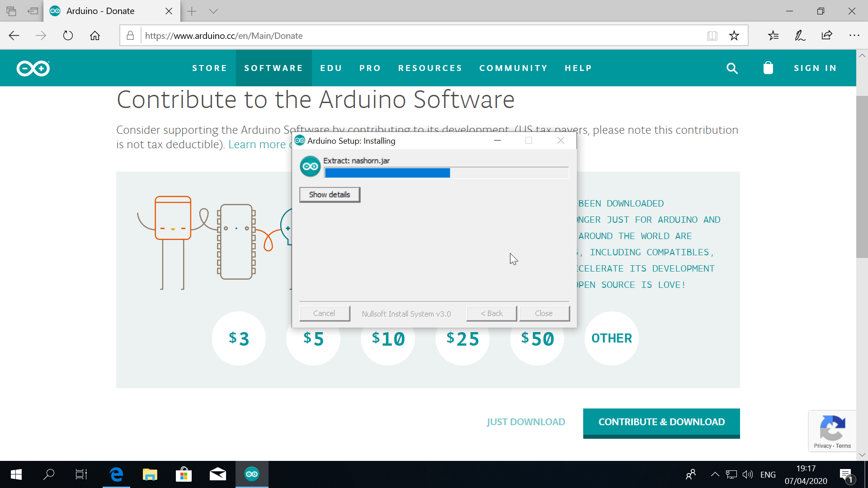Screen dimensions: 868x488
Task: Switch to Microsoft Edge in taskbar
Action: click(x=116, y=474)
